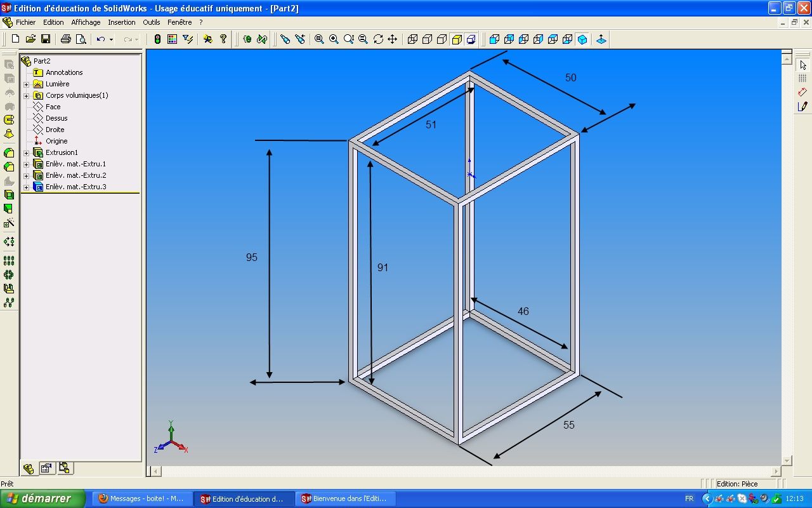Open the Reconstruire (traffic light) tool
Screen dimensions: 812x508
(157, 39)
